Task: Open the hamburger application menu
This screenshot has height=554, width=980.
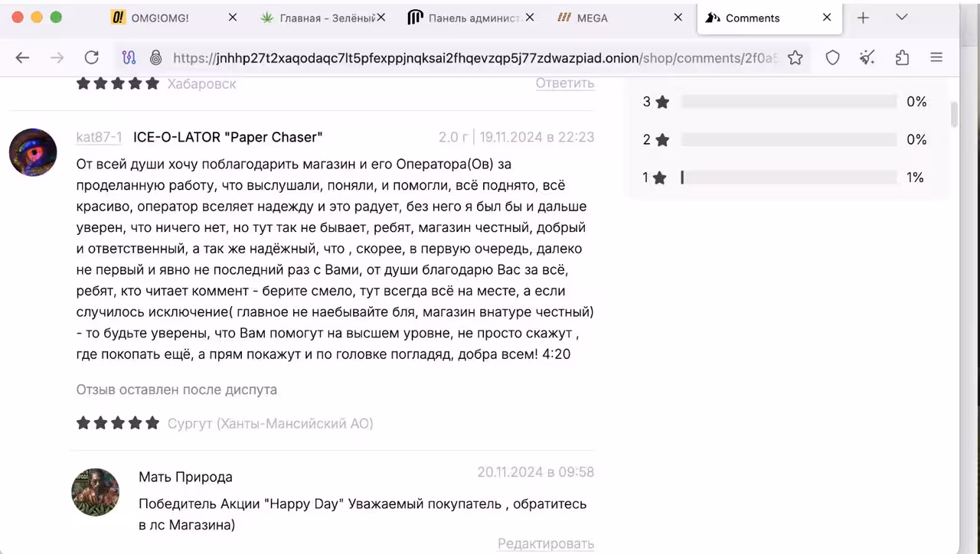Action: click(936, 57)
